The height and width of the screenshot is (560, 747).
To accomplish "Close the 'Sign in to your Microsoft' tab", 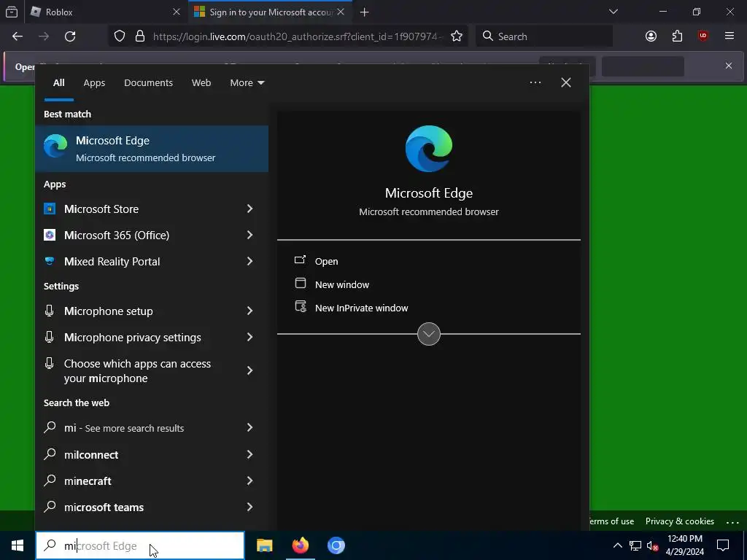I will (x=341, y=12).
